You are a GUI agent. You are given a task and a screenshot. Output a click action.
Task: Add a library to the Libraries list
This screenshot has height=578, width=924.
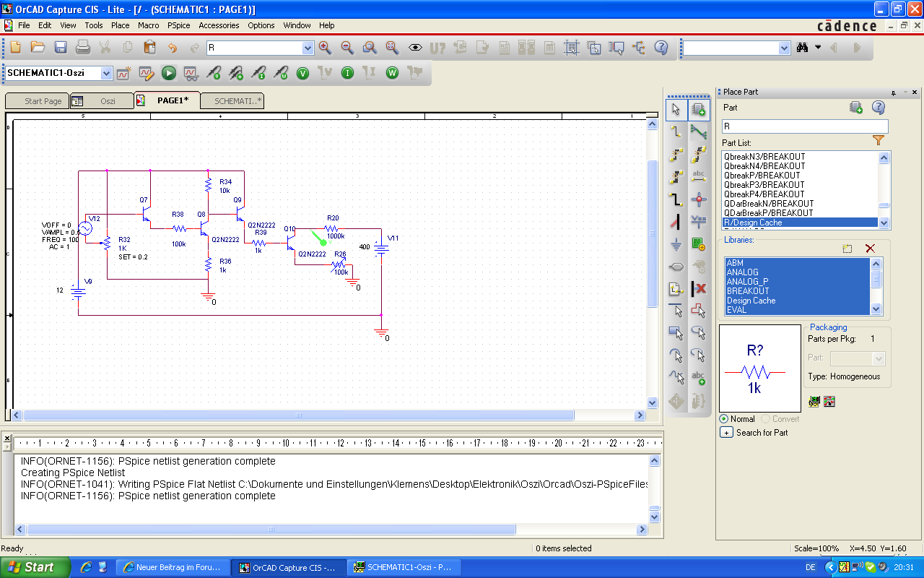(847, 249)
